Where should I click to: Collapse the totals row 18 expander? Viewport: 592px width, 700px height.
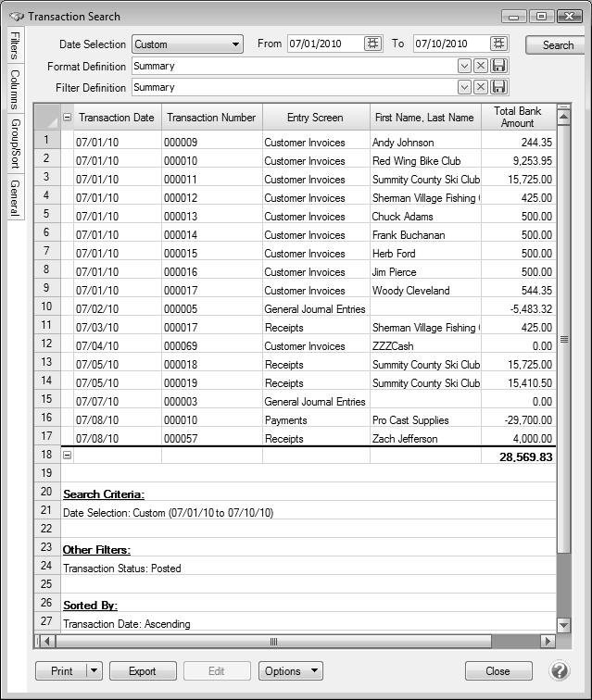[67, 456]
